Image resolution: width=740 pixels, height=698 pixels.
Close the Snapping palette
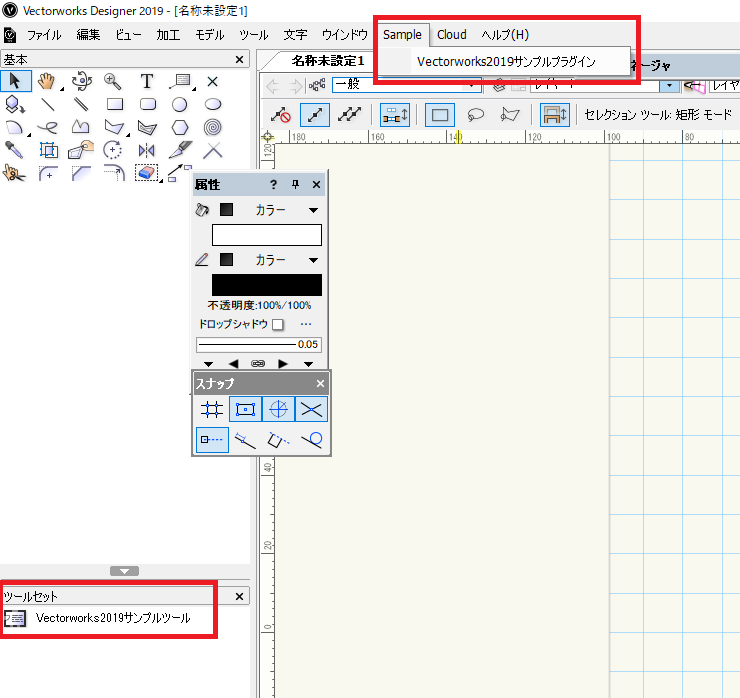pyautogui.click(x=320, y=384)
